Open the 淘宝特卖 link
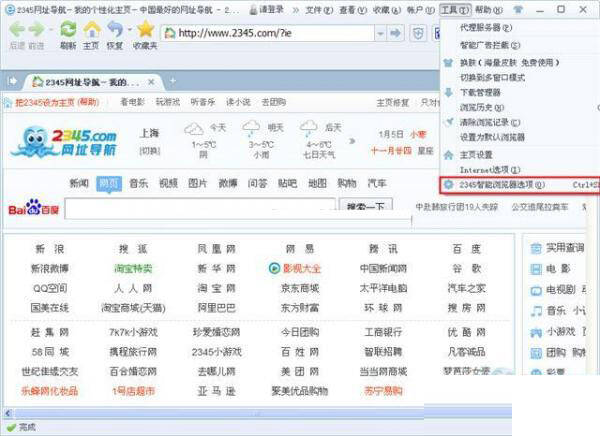The image size is (600, 436). click(x=133, y=268)
